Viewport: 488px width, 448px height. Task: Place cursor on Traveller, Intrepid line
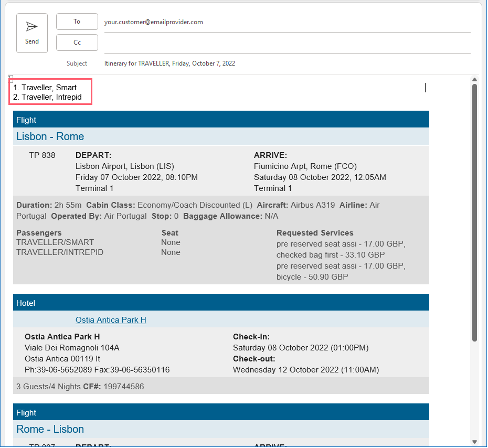coord(51,97)
